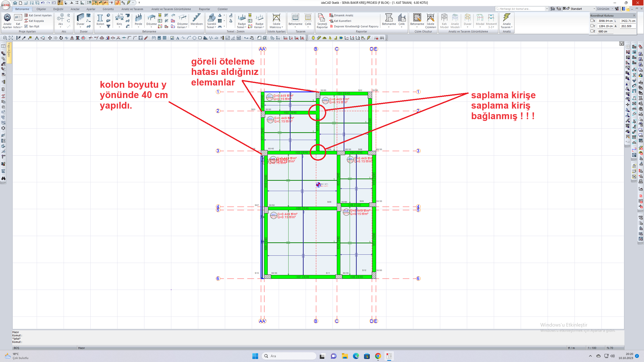Click Kat Kuvvetleri button
Image resolution: width=644 pixels, height=362 pixels.
coord(340,21)
